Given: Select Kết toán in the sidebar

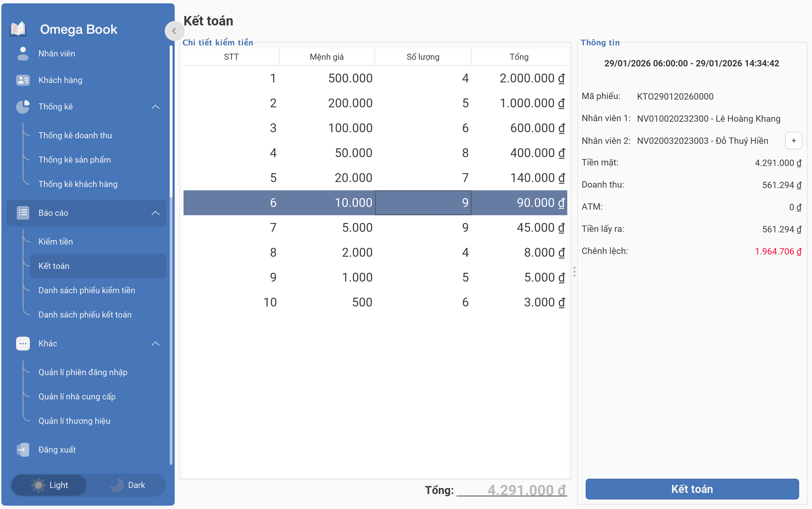Looking at the screenshot, I should pos(98,266).
